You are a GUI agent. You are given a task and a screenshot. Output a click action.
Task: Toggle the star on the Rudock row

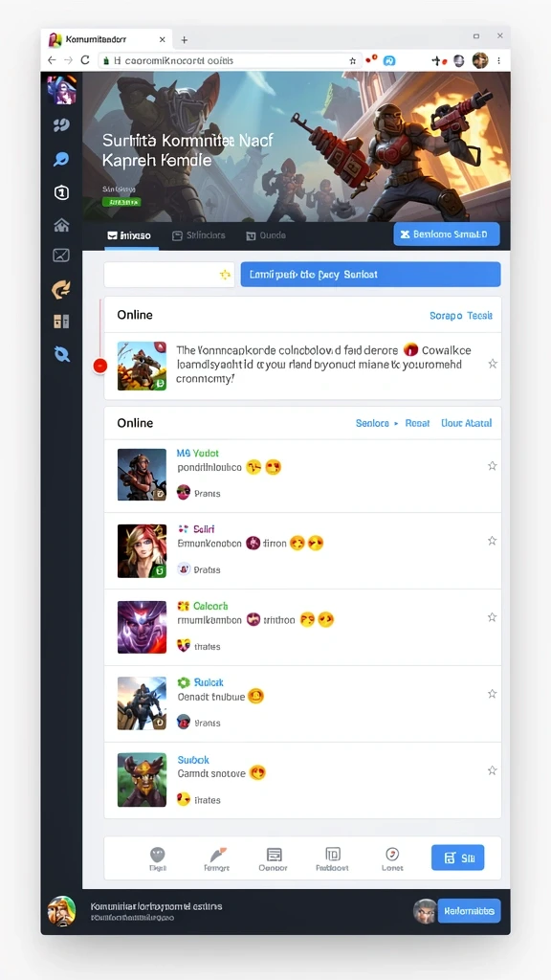(x=493, y=694)
